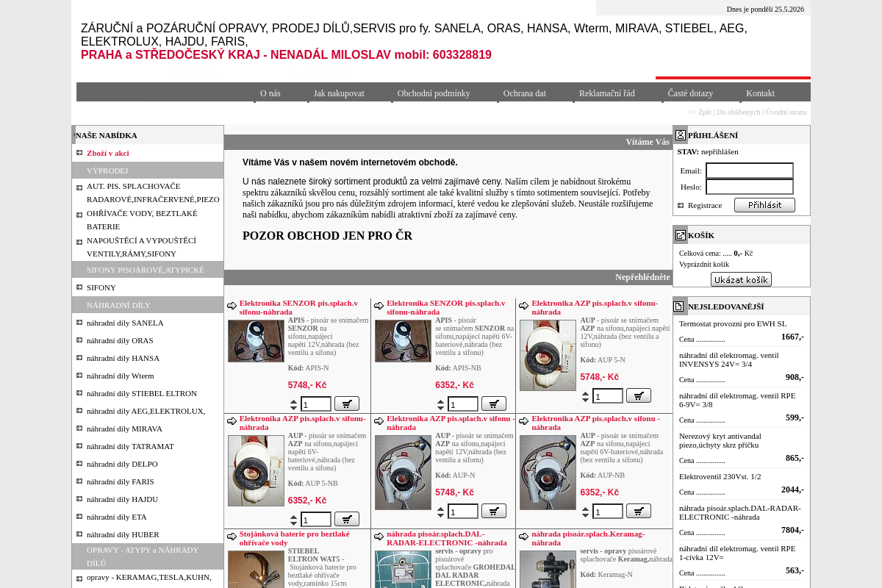Viewport: 882px width, 588px height.
Task: Decrease quantity with down arrow for APIS-NB
Action: (441, 408)
